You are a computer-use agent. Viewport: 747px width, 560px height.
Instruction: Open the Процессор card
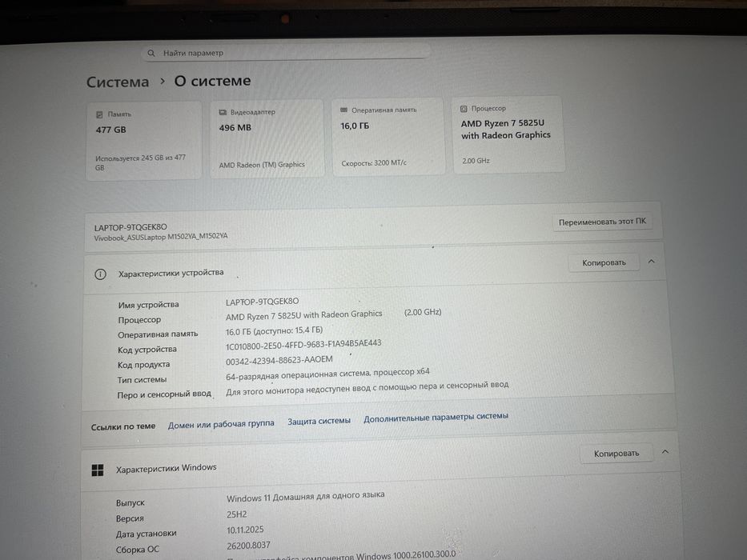click(x=508, y=134)
